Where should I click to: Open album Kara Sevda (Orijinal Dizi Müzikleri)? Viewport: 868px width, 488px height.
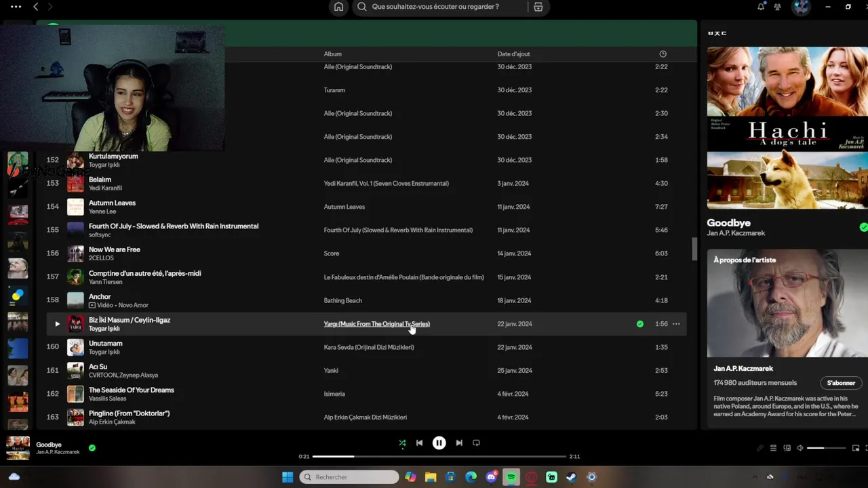[x=368, y=347]
